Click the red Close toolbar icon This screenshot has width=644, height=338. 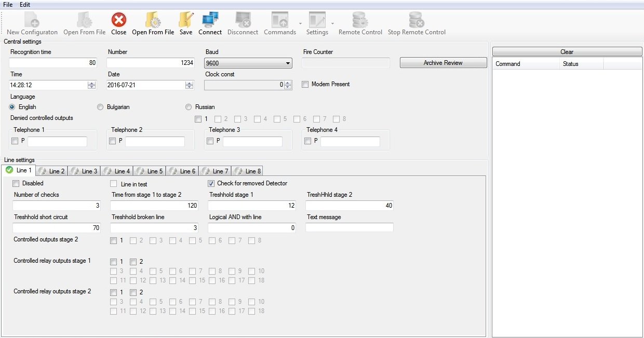pyautogui.click(x=119, y=20)
